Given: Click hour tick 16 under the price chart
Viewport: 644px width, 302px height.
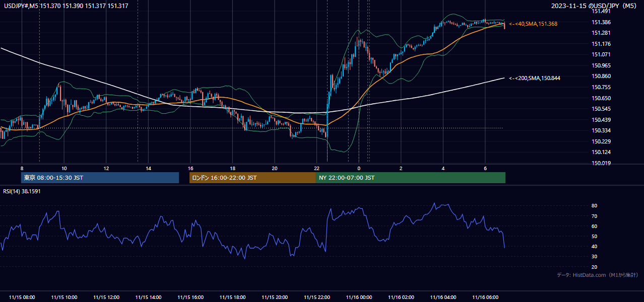Looking at the screenshot, I should [190, 168].
